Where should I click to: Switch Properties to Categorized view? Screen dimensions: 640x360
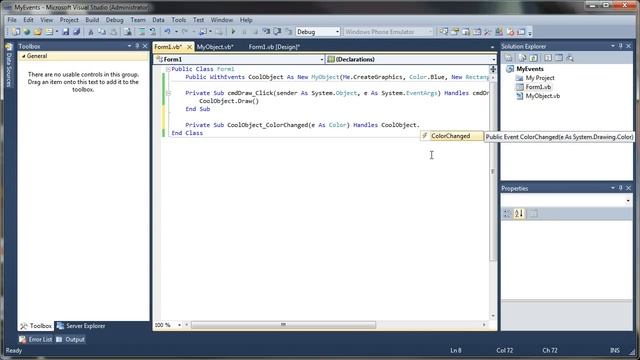point(507,213)
